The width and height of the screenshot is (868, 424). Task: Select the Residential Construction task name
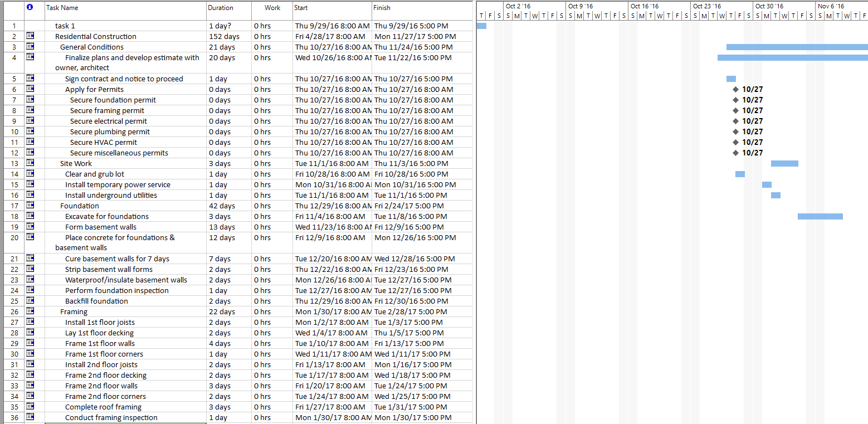point(95,36)
